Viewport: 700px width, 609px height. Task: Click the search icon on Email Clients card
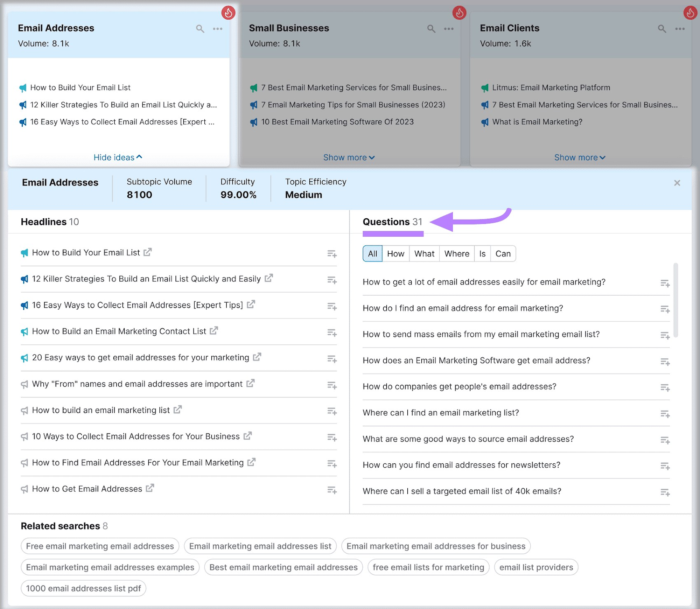(661, 28)
